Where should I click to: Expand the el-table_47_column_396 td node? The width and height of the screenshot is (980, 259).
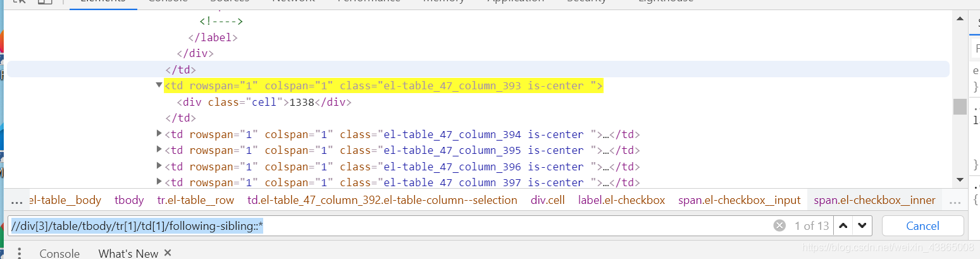159,167
